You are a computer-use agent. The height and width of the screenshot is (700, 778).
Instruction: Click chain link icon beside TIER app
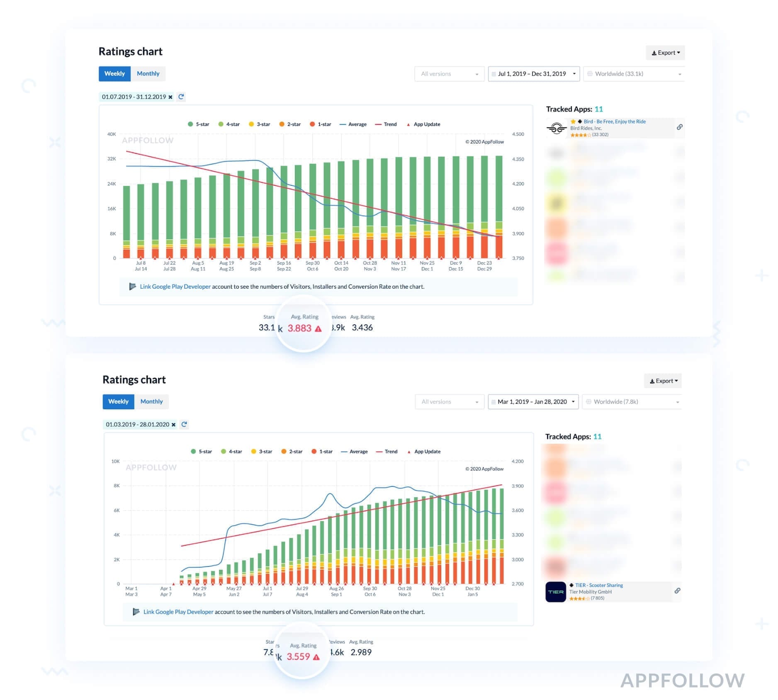pos(677,591)
